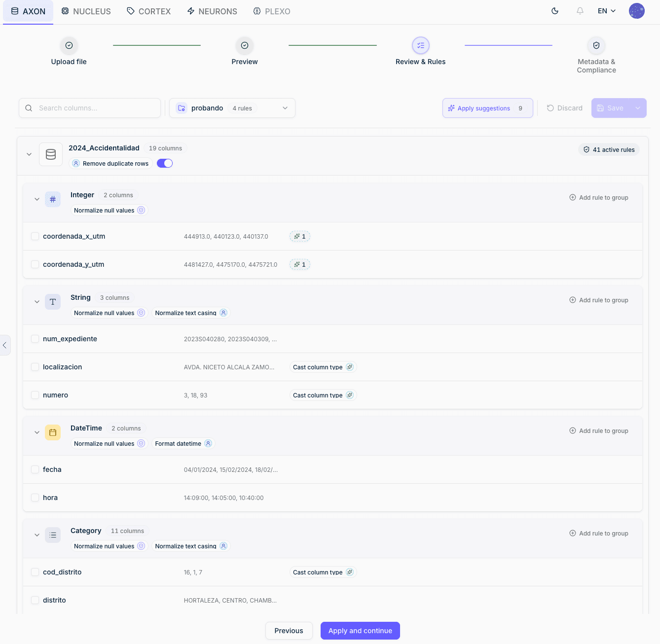
Task: Open suggestion badge for coordenada_x_utm
Action: (x=300, y=237)
